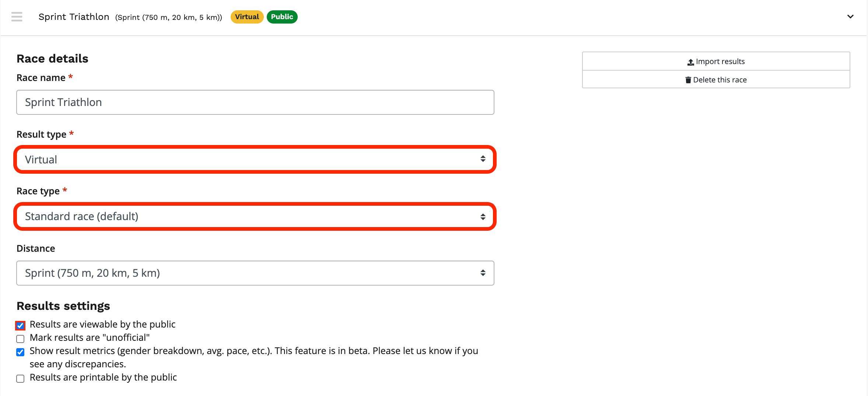This screenshot has width=868, height=396.
Task: Click the Race name input field
Action: click(x=255, y=102)
